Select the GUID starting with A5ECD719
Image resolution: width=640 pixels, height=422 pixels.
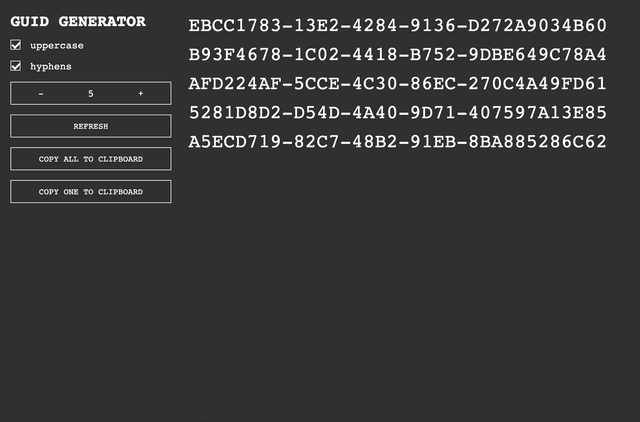398,142
